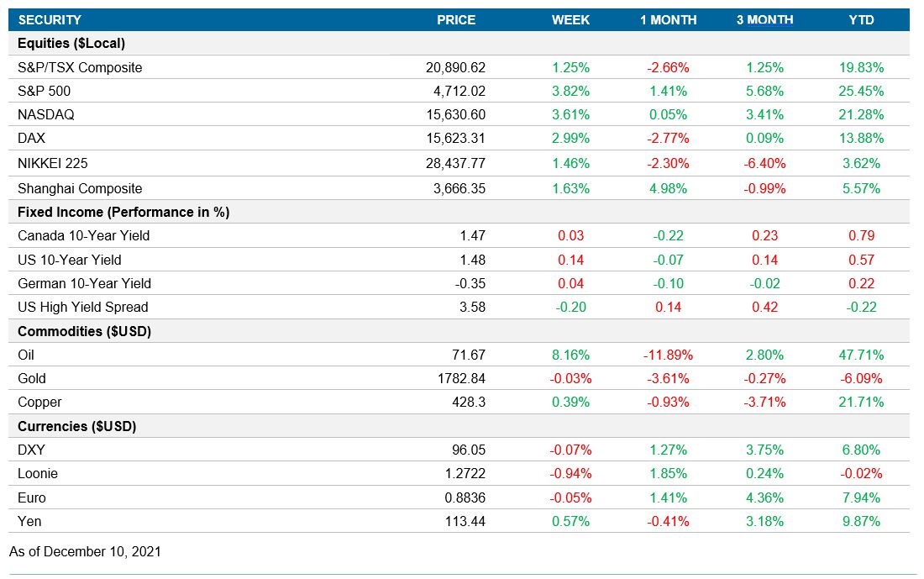This screenshot has height=579, width=924.
Task: Select the High Yield Spread price 3.58
Action: coord(473,308)
